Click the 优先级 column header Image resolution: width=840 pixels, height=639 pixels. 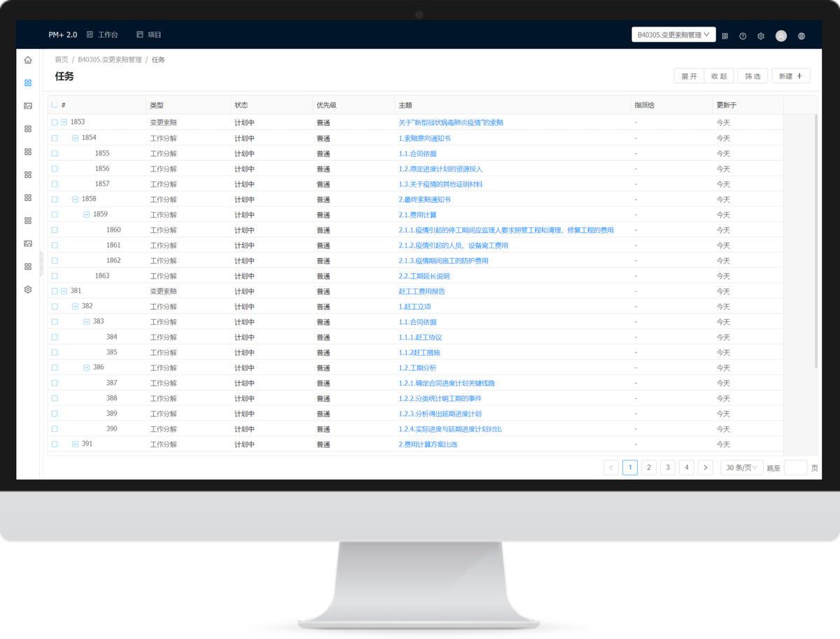tap(326, 105)
